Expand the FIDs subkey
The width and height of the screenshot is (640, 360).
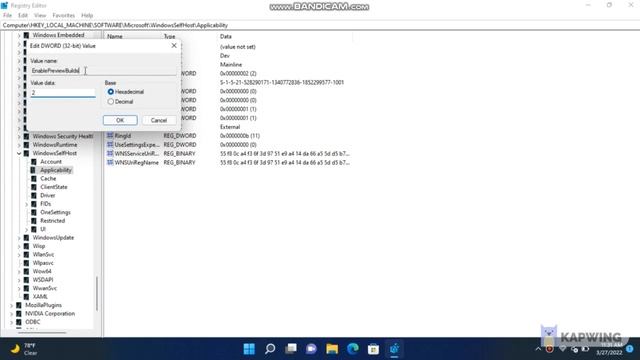[27, 204]
